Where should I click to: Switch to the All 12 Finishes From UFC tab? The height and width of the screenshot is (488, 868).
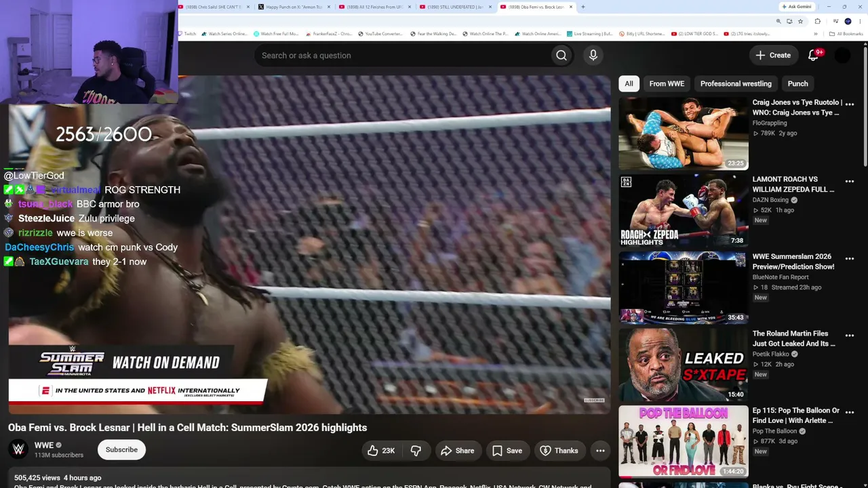click(375, 7)
